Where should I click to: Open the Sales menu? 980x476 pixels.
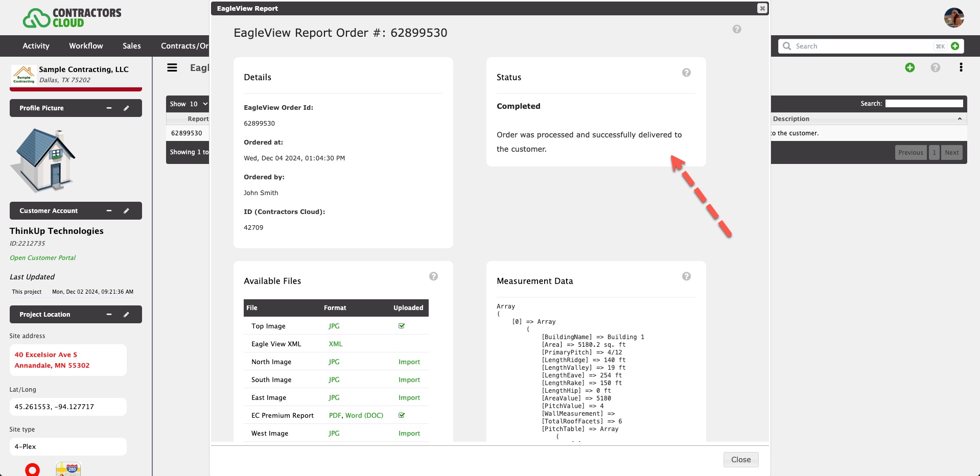(x=131, y=46)
